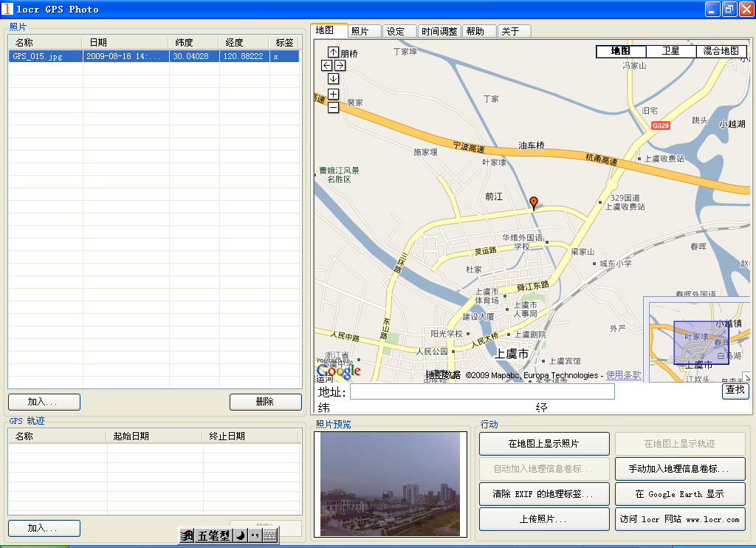Sort photo list by 标签 column header

pyautogui.click(x=284, y=42)
